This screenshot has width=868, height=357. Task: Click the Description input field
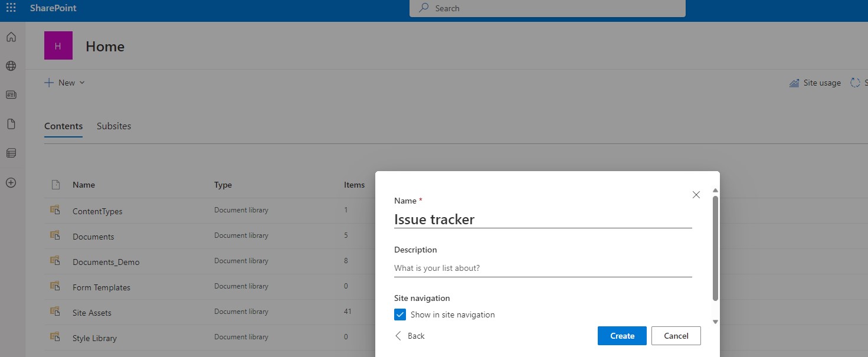542,268
